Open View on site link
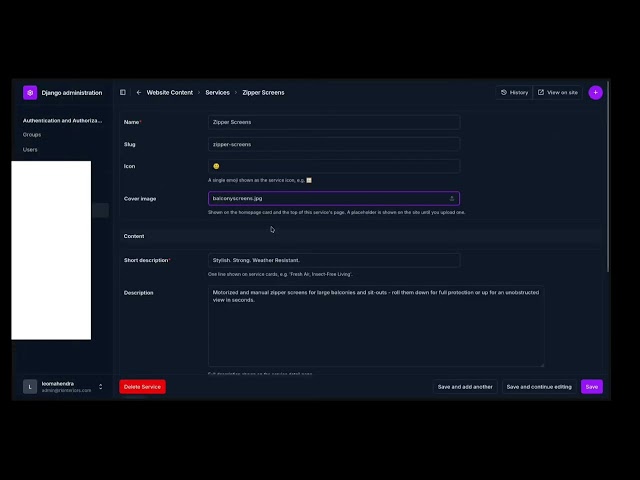Image resolution: width=640 pixels, height=480 pixels. click(558, 93)
